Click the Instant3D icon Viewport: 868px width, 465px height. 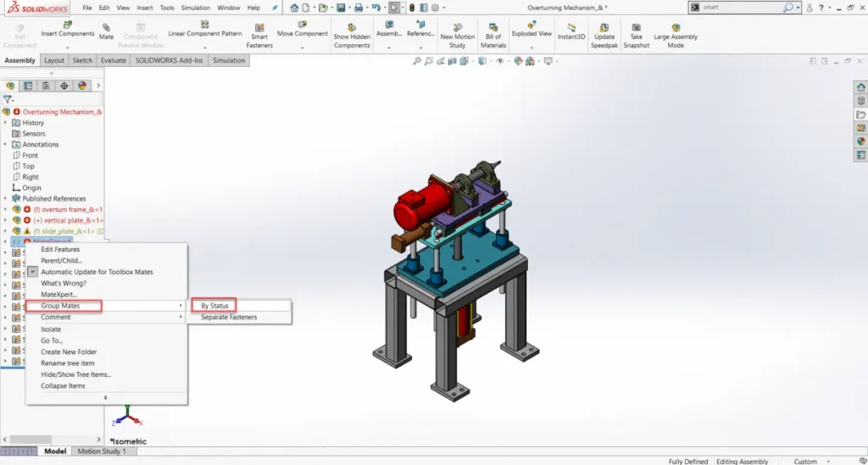[x=571, y=27]
